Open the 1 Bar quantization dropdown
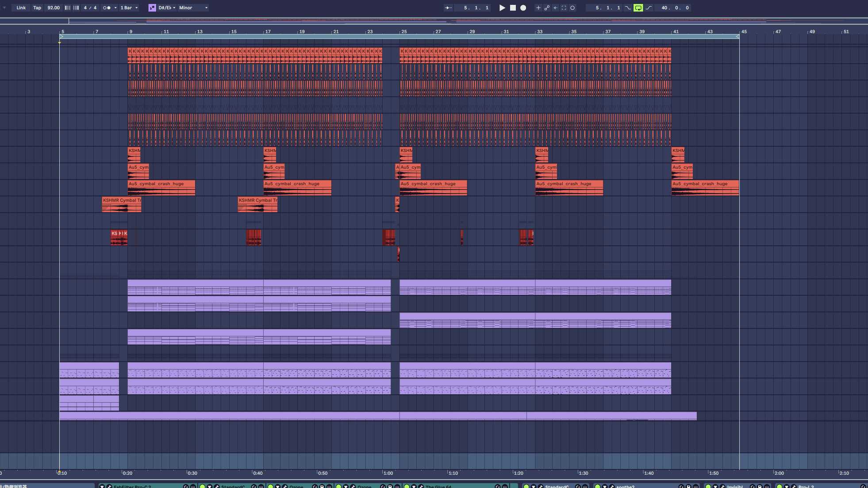868x488 pixels. tap(129, 8)
